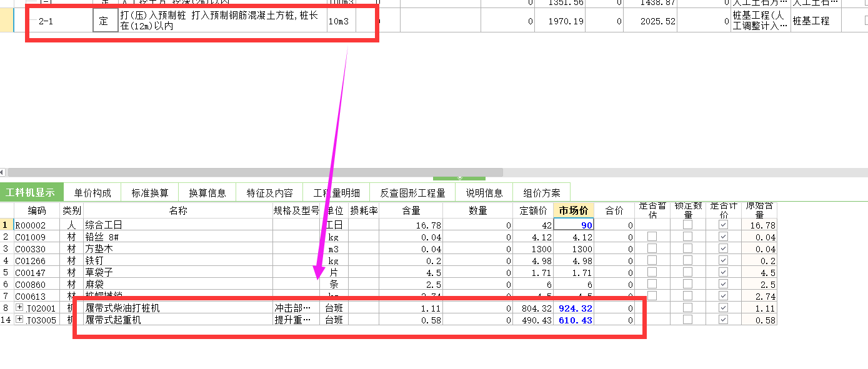The width and height of the screenshot is (868, 369).
Task: Uncheck 是否计价 for 履带式起重机 row
Action: pos(724,320)
